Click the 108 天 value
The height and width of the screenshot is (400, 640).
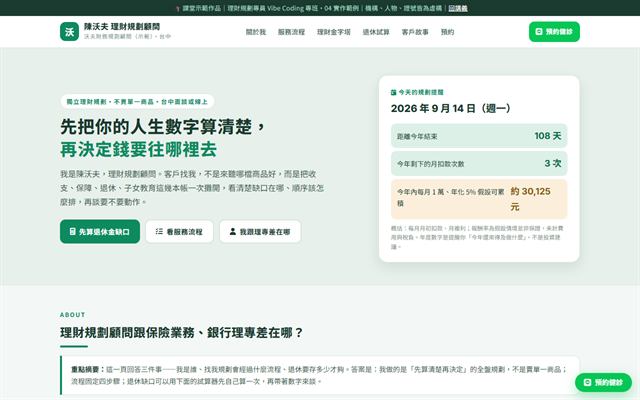[x=548, y=136]
